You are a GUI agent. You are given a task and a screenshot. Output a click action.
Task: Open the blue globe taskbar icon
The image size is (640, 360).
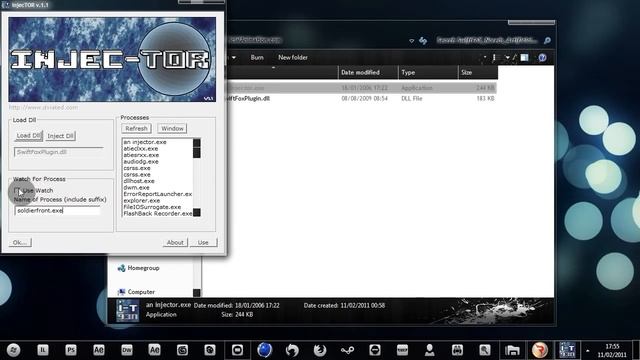[x=264, y=350]
